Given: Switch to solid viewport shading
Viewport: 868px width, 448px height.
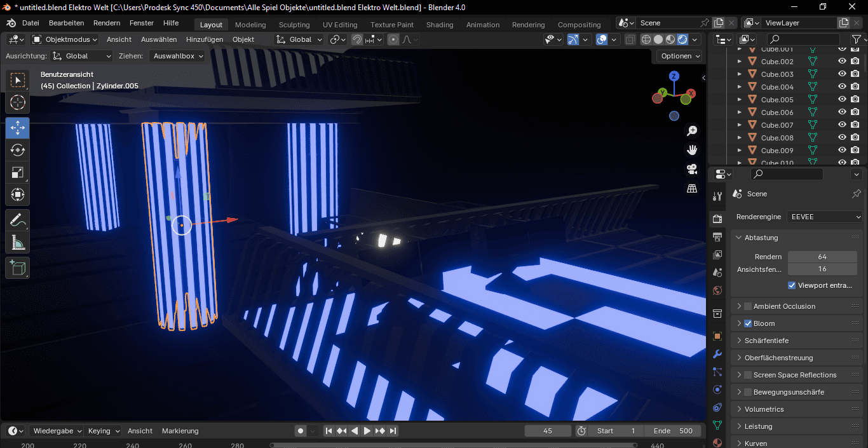Looking at the screenshot, I should 658,39.
